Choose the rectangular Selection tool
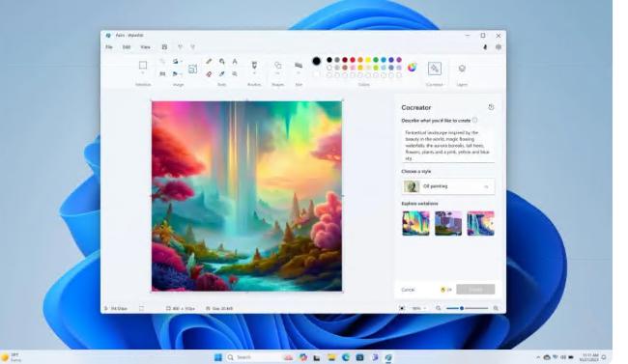This screenshot has width=628, height=364. (x=143, y=65)
